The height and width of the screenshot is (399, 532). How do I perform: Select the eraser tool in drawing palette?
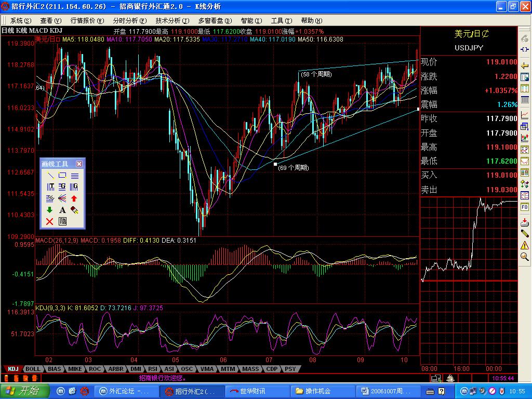[x=74, y=210]
